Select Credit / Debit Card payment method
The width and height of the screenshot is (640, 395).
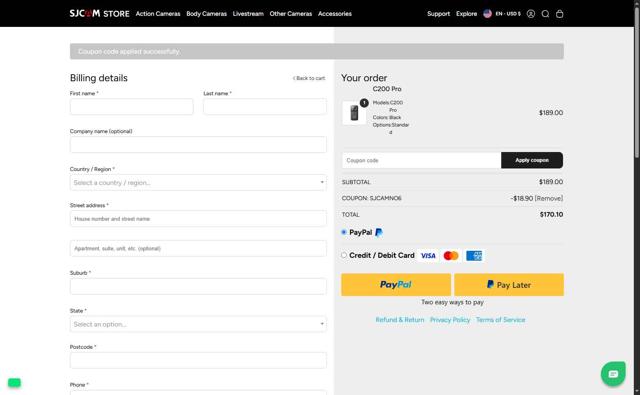click(344, 255)
